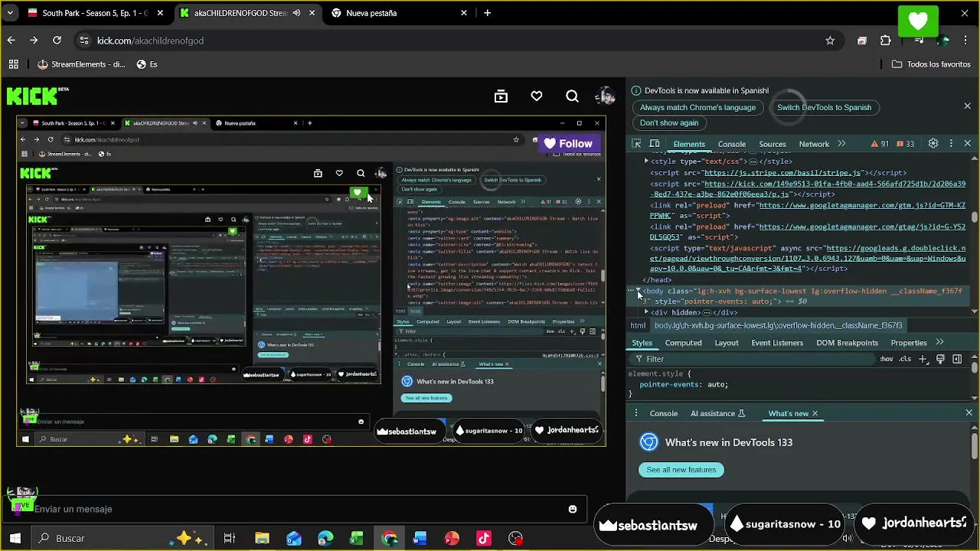Select the inspect element picker icon
The height and width of the screenshot is (551, 980).
click(636, 144)
